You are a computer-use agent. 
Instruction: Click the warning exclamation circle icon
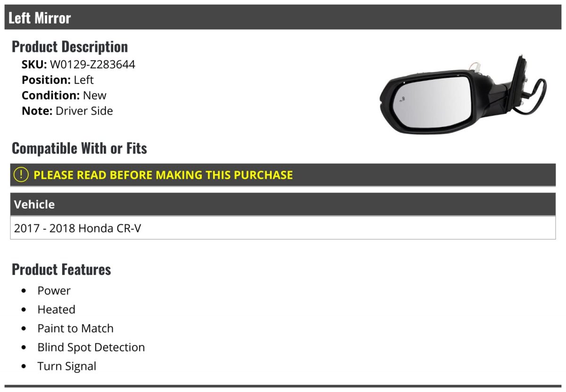click(21, 175)
